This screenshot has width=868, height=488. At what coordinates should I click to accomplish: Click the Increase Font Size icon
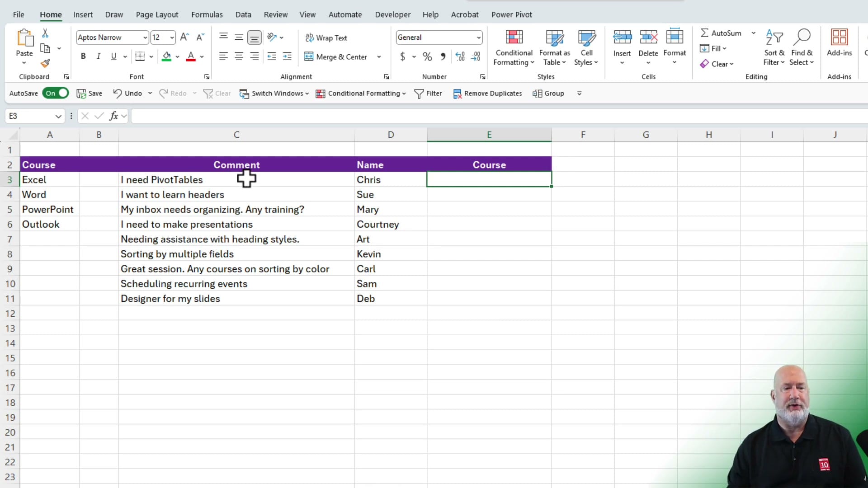[184, 37]
